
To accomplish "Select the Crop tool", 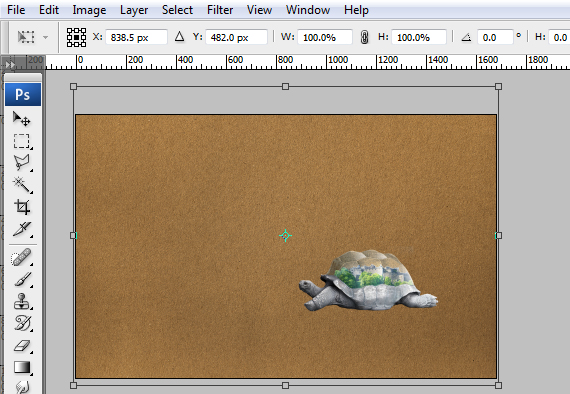I will pos(22,207).
